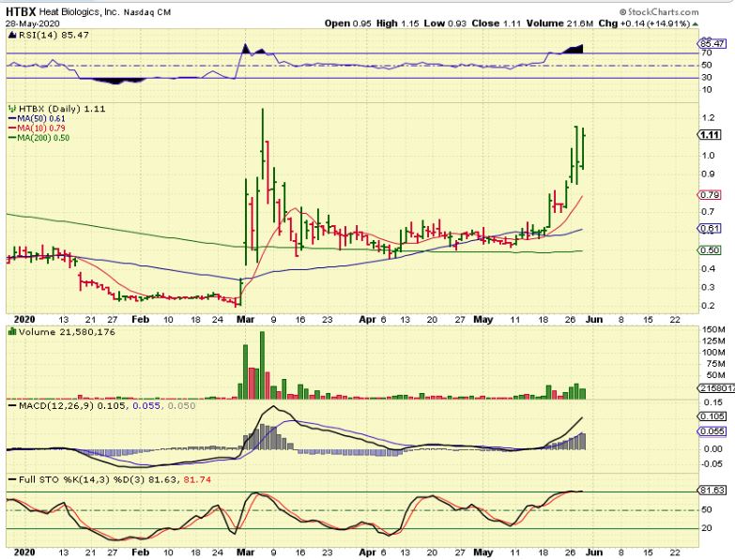The width and height of the screenshot is (735, 560).
Task: Click the 'Jun' label on price chart axis
Action: (x=594, y=319)
